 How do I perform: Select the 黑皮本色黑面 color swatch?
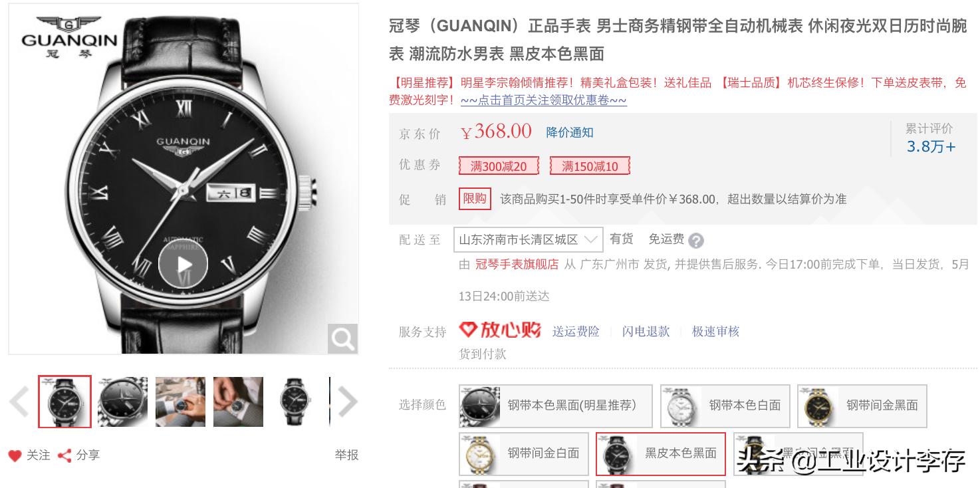661,453
